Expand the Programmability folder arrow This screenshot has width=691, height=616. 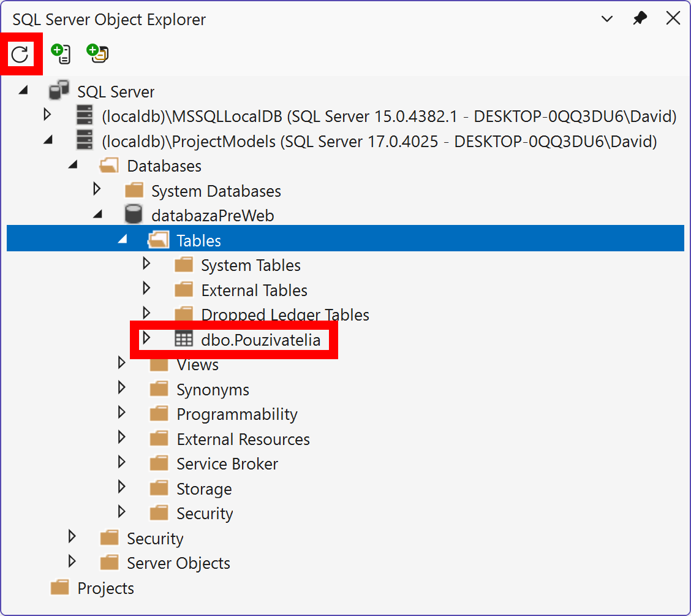point(122,413)
